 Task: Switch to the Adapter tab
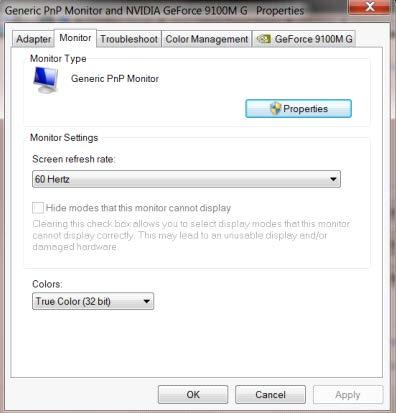[x=33, y=39]
